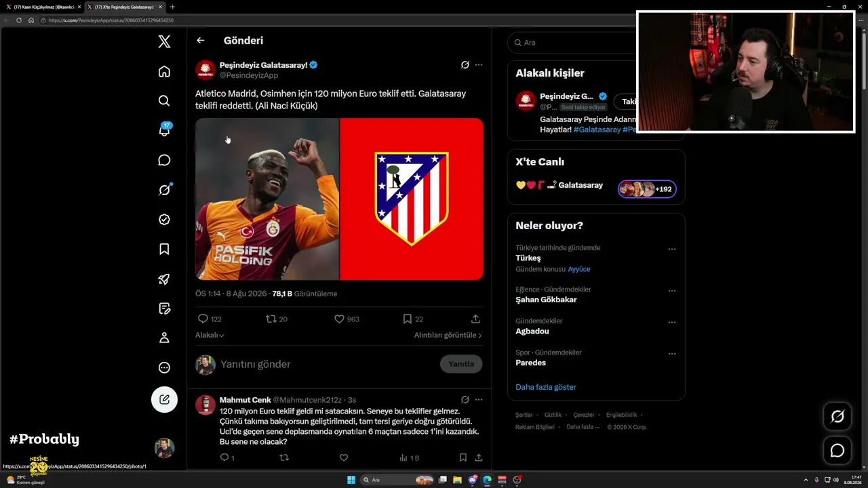This screenshot has height=488, width=868.
Task: Repost Mahmut Cenk's reply
Action: pos(284,457)
